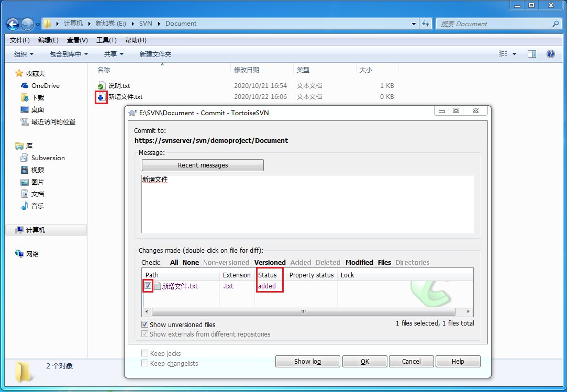Expand the breadcrumb arrow after 新加卷 (E:)
Screen dimensions: 567x392
coord(132,24)
